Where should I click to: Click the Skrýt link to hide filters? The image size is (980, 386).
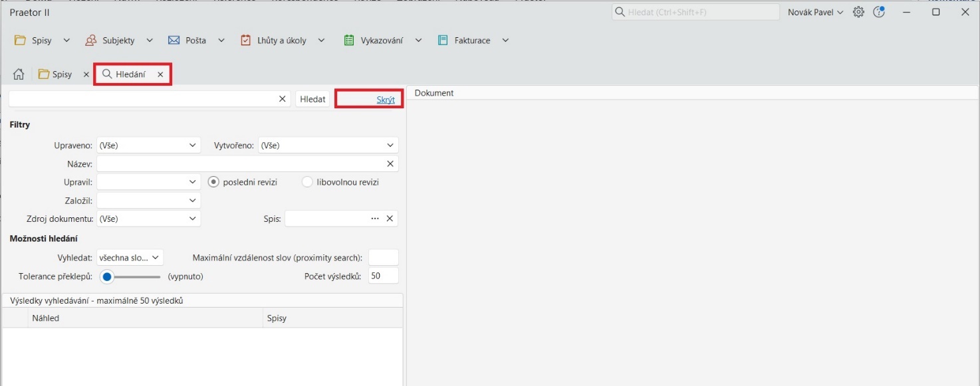[386, 100]
